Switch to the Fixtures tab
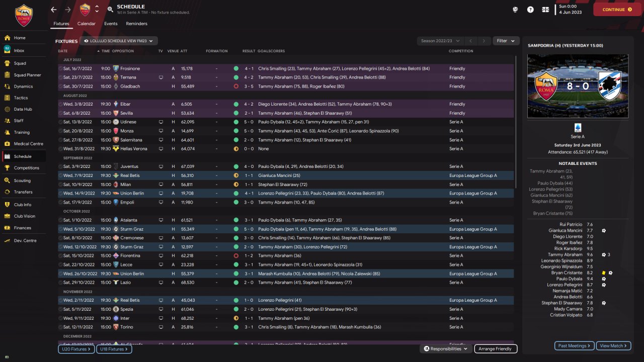The height and width of the screenshot is (362, 644). coord(61,24)
